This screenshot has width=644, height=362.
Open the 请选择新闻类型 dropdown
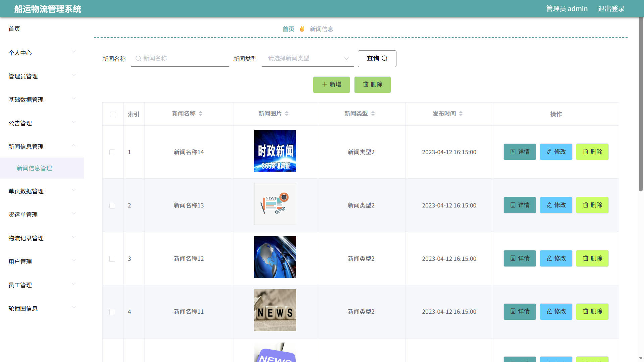[x=308, y=58]
